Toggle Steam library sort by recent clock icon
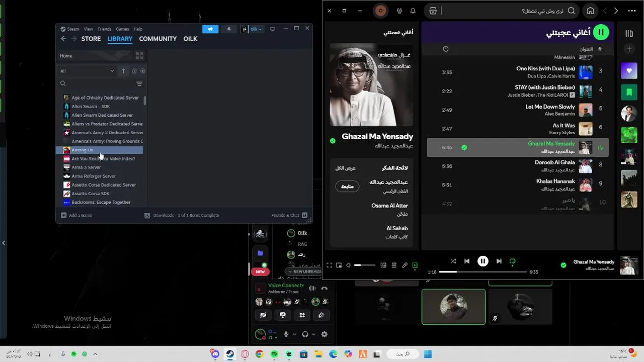This screenshot has height=362, width=644. [134, 71]
